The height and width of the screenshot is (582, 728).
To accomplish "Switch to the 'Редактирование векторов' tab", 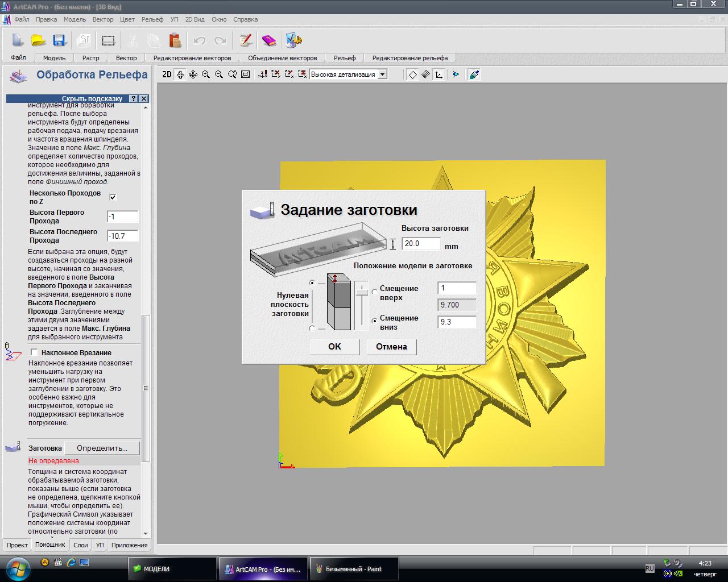I will coord(192,58).
